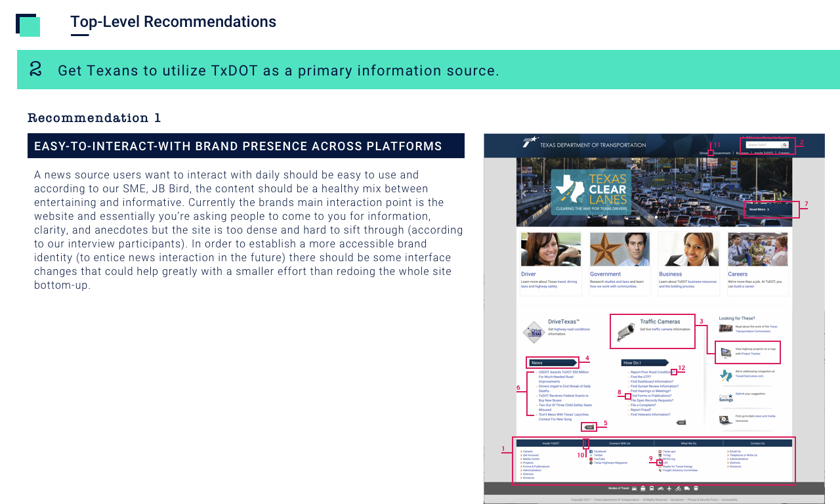This screenshot has width=840, height=504.
Task: Click the Read More button on banner
Action: coord(769,209)
